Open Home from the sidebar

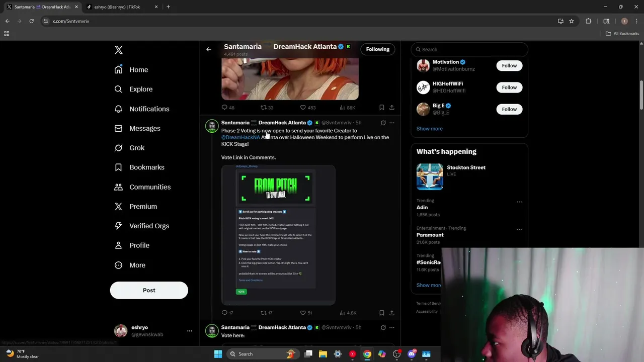(x=131, y=70)
